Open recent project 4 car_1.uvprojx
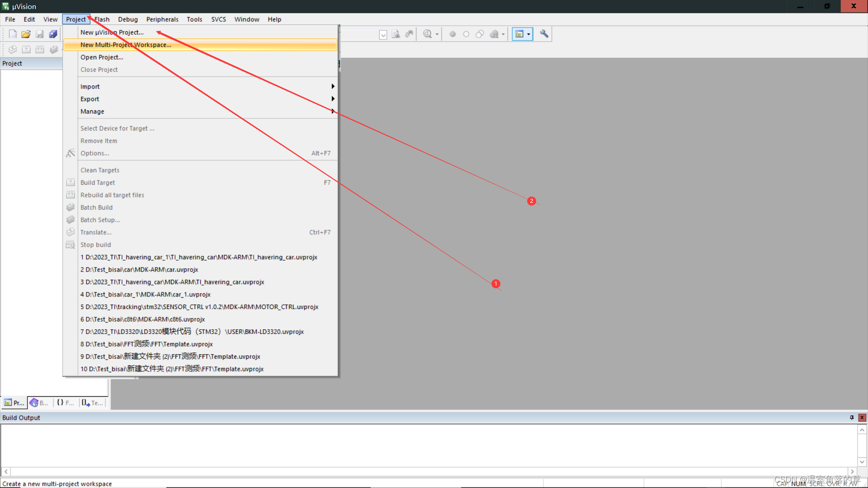The height and width of the screenshot is (488, 868). click(x=201, y=294)
